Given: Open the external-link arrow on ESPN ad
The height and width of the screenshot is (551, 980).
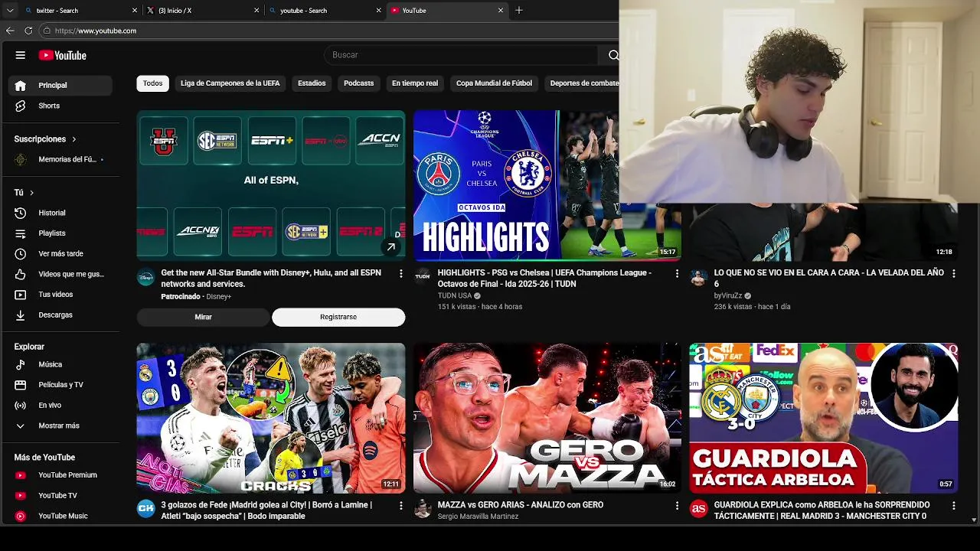Looking at the screenshot, I should click(390, 247).
